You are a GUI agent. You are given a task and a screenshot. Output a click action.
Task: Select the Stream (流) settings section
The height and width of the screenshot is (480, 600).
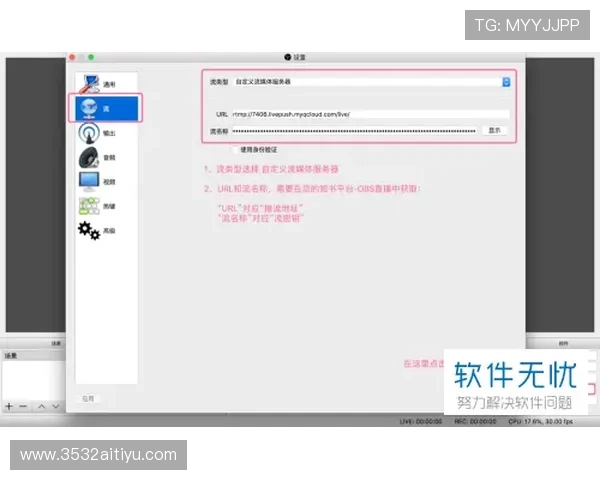[106, 109]
